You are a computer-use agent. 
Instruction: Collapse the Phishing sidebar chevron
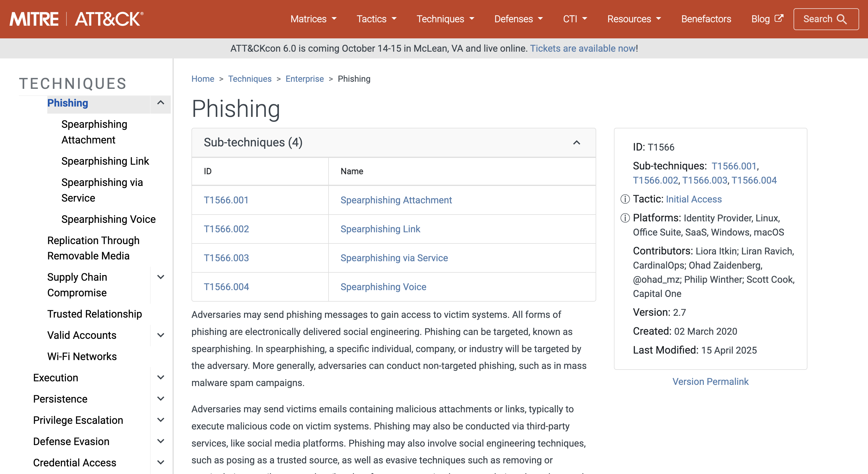pos(161,103)
